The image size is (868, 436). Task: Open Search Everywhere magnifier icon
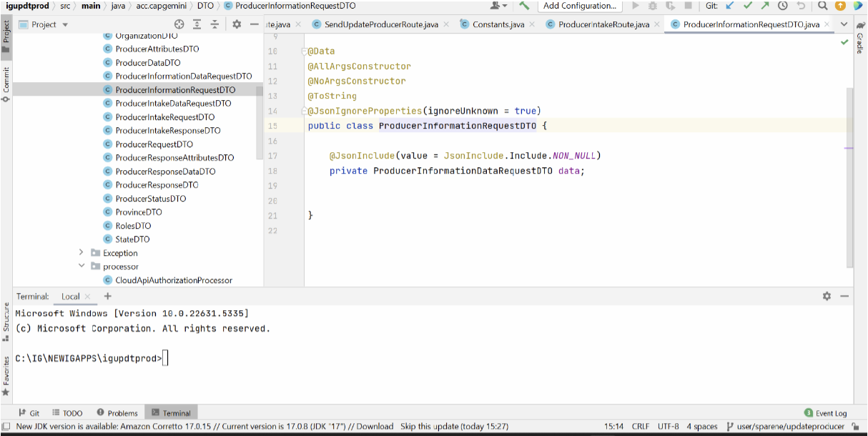click(x=823, y=6)
